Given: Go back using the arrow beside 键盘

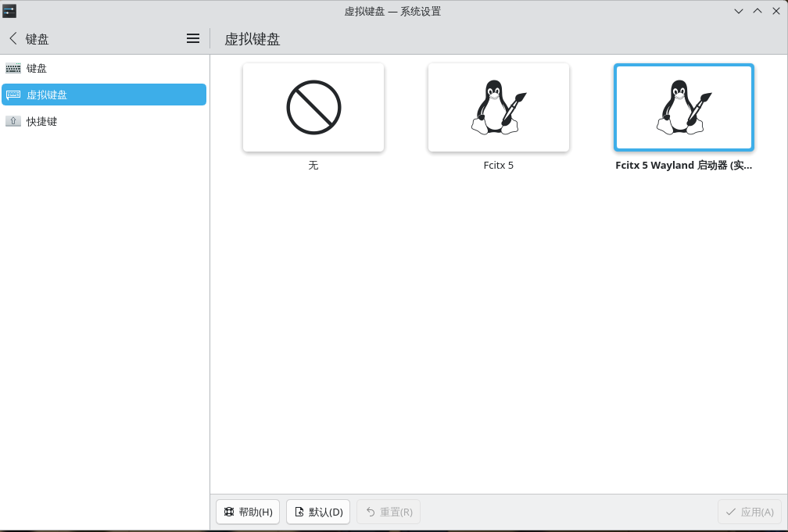Looking at the screenshot, I should 13,38.
